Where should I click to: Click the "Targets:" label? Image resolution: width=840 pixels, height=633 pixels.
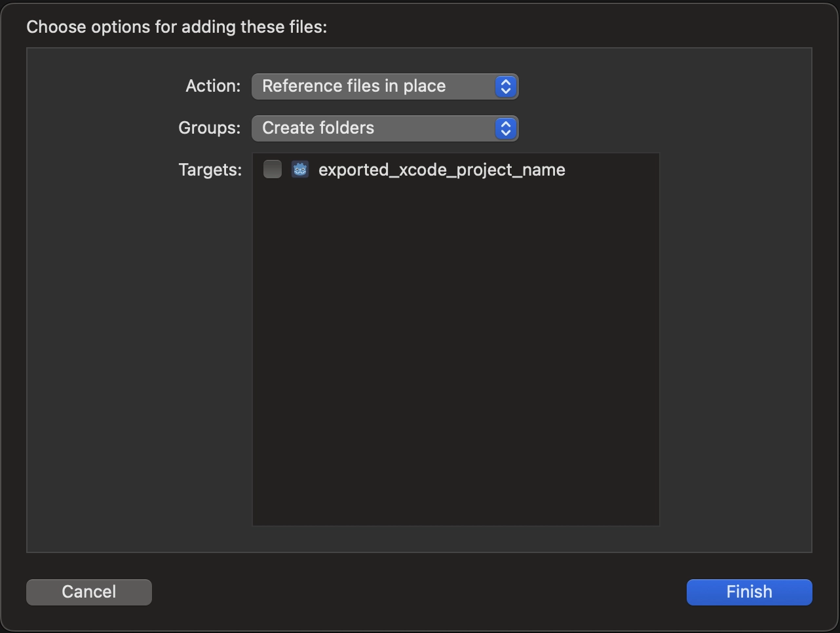(210, 170)
